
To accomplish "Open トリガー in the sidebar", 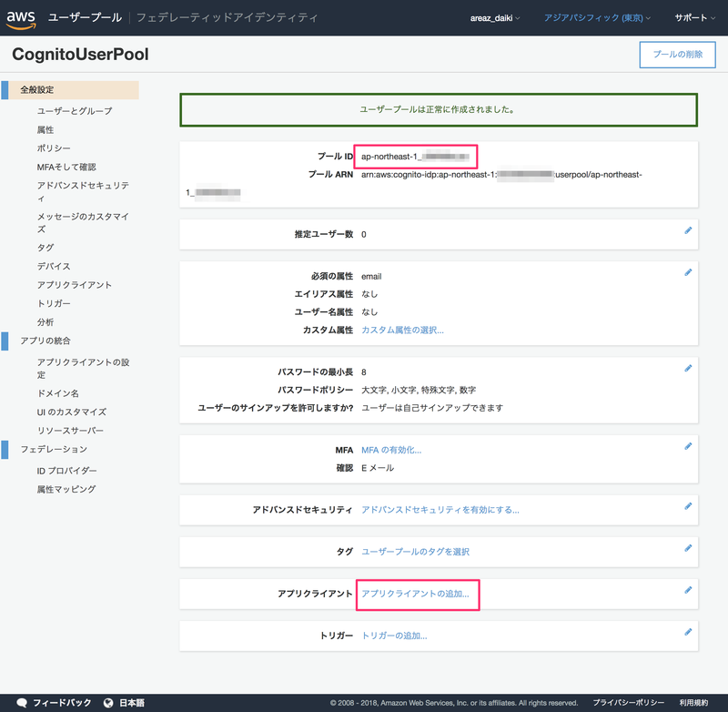I will click(54, 303).
